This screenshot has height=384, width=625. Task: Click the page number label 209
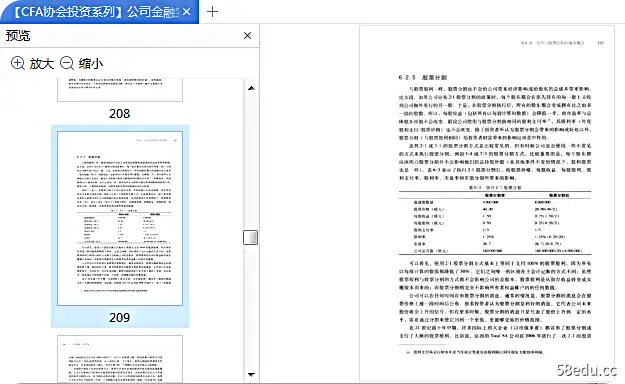(x=120, y=317)
